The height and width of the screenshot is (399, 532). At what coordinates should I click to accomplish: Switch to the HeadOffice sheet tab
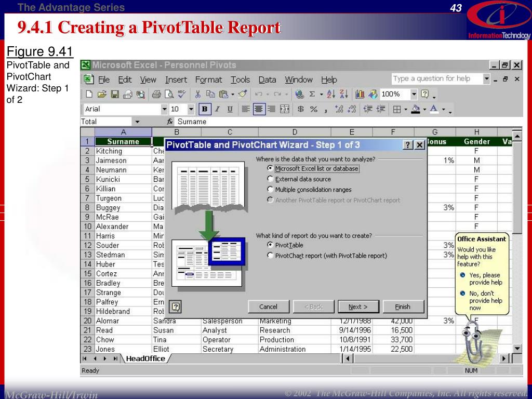click(145, 358)
